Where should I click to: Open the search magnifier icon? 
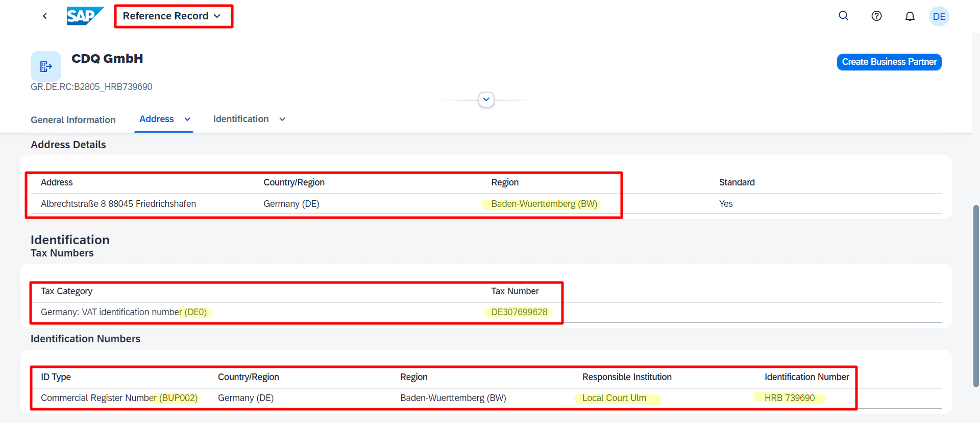tap(844, 16)
